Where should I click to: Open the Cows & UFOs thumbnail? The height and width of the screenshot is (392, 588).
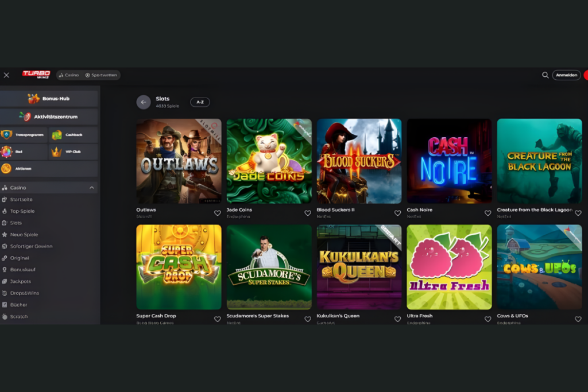[539, 267]
